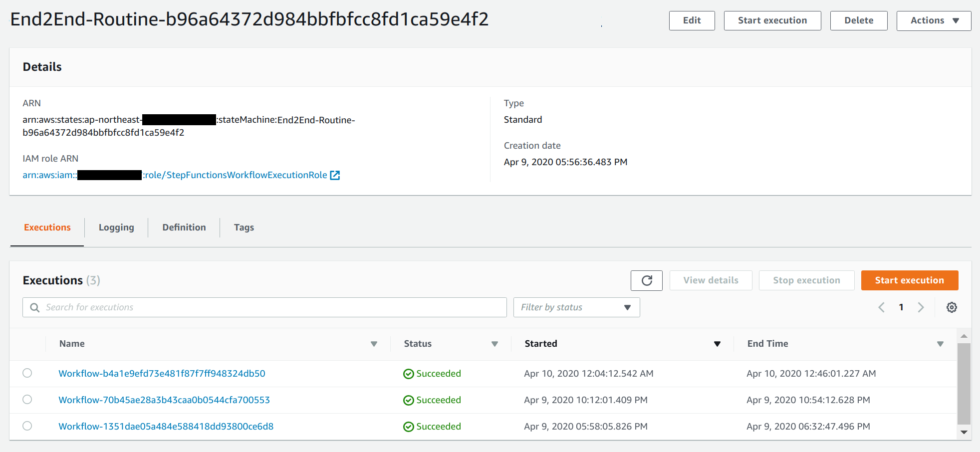
Task: Click the End Time column sort arrow
Action: [x=941, y=344]
